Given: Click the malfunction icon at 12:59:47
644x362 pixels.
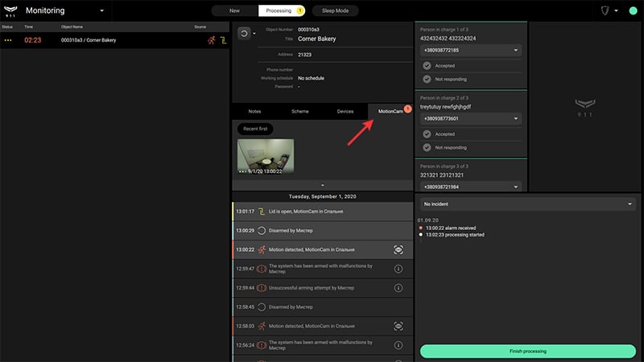Looking at the screenshot, I should (x=262, y=269).
